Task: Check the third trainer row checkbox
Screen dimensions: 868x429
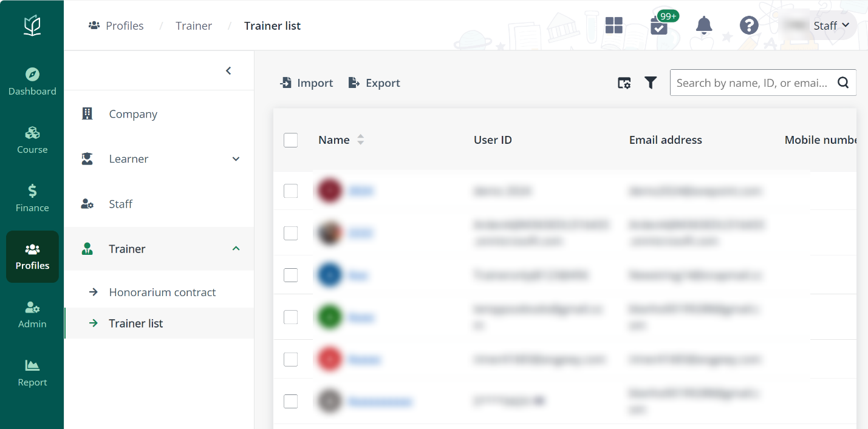Action: (x=291, y=275)
